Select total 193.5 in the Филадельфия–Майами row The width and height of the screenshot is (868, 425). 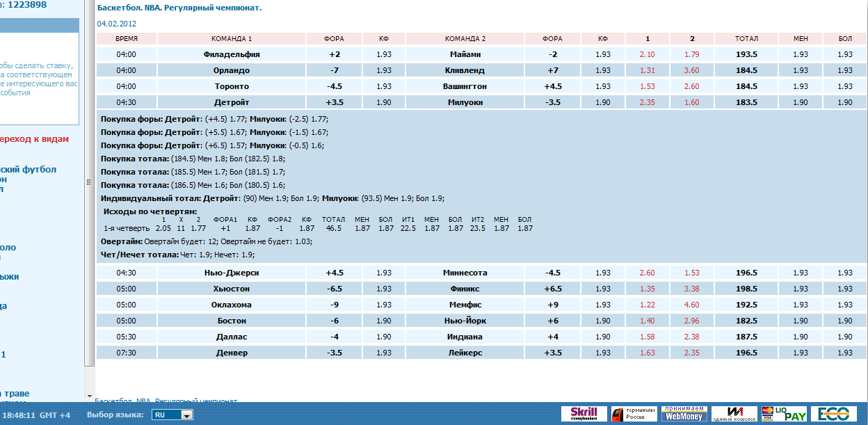746,54
